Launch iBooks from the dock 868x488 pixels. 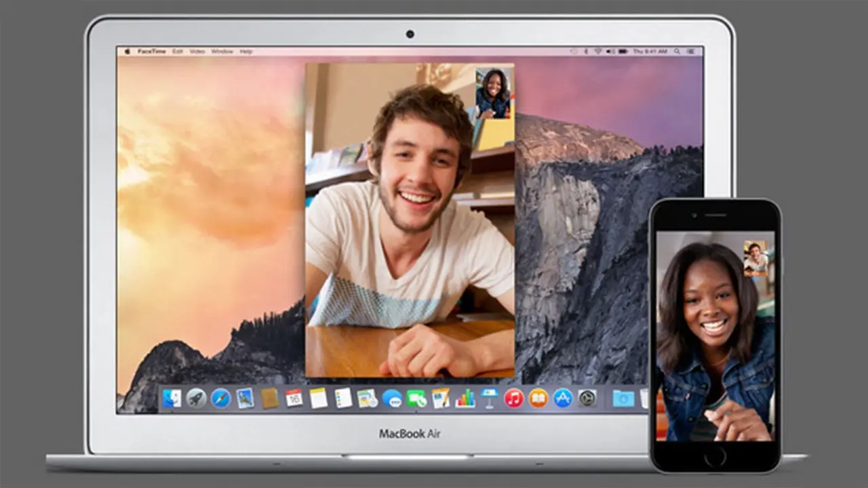click(538, 398)
